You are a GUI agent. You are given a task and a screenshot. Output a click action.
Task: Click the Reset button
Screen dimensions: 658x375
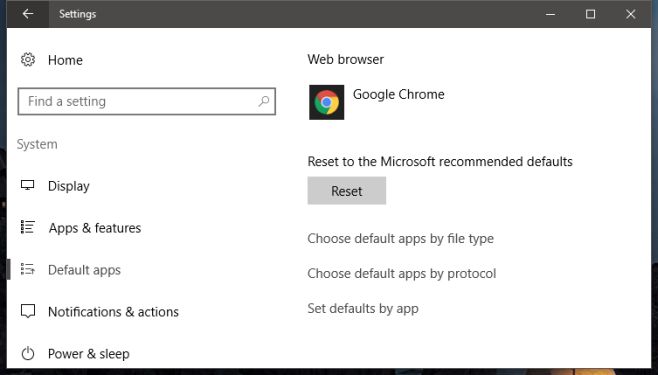[x=347, y=191]
